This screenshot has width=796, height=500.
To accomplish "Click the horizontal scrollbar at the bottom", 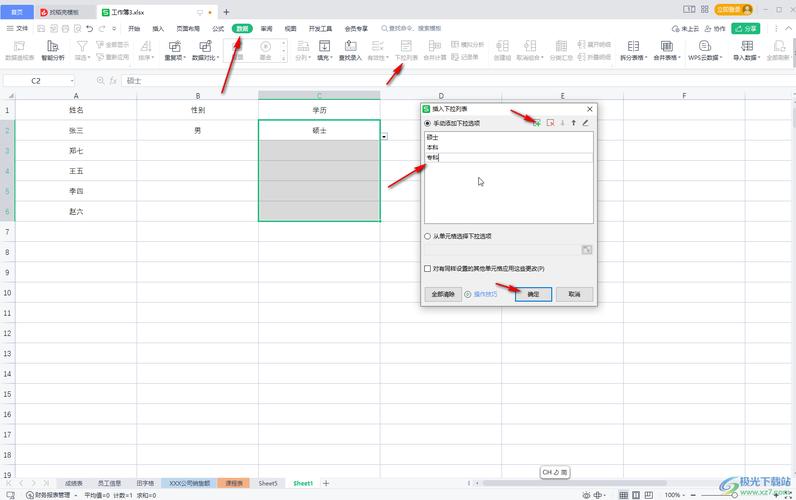I will point(574,483).
